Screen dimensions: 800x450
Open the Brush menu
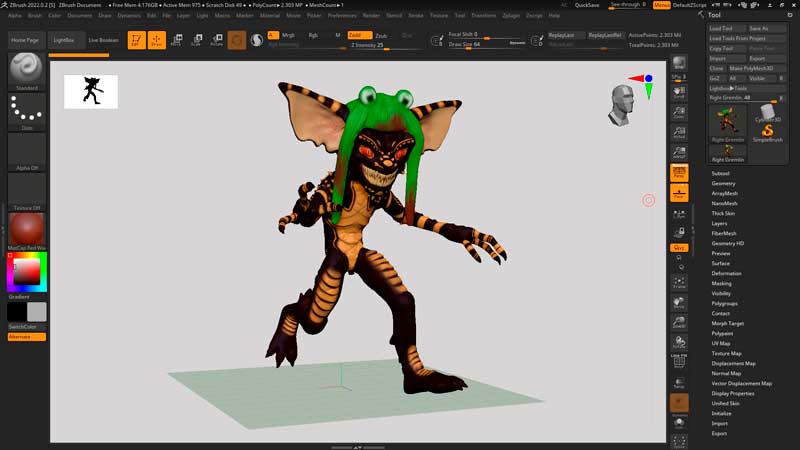tap(35, 15)
